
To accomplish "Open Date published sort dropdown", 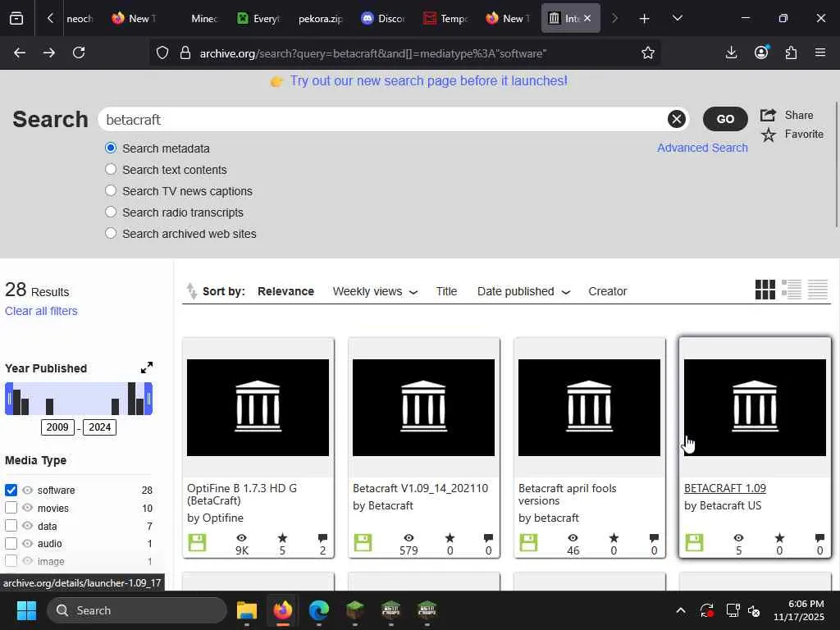I will [523, 291].
